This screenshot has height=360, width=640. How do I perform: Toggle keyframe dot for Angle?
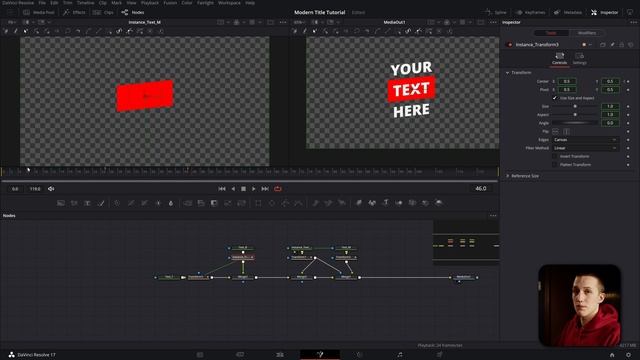pos(628,123)
